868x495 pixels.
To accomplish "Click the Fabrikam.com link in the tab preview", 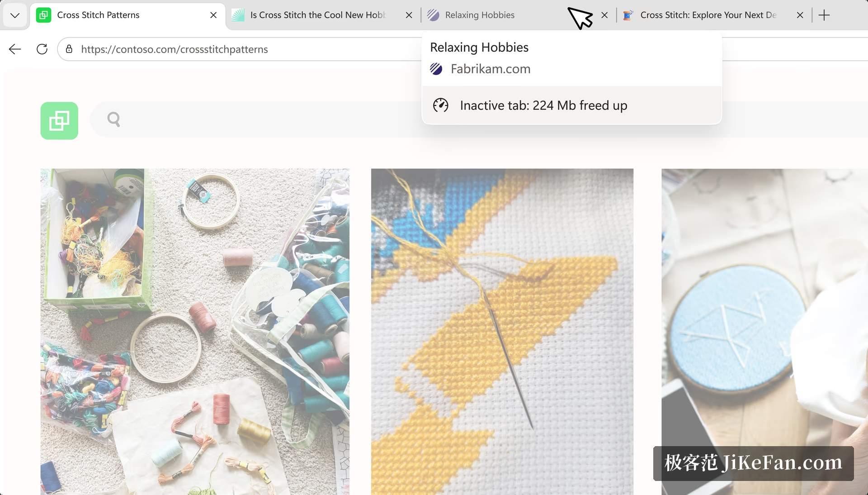I will point(491,69).
